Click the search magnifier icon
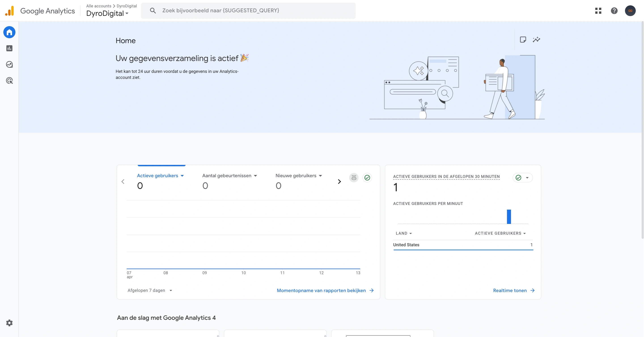This screenshot has width=644, height=337. click(x=153, y=11)
